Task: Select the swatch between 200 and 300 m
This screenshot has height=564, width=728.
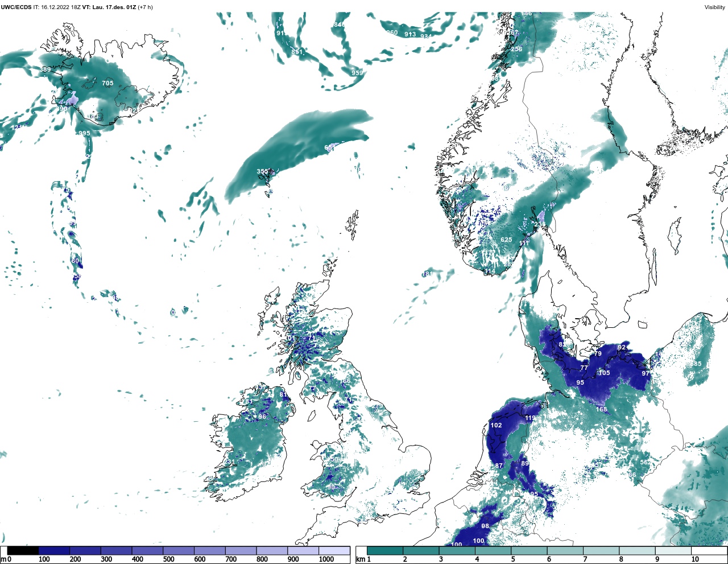Action: coord(85,550)
